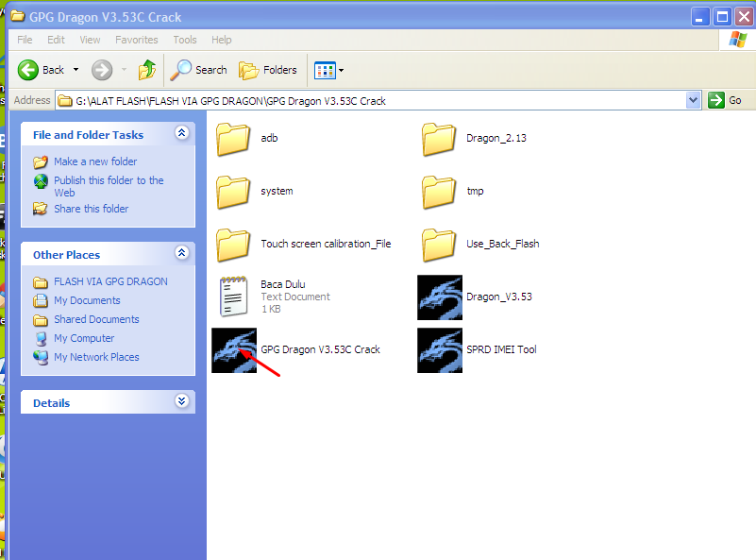
Task: Click the My Computer icon in Other Places
Action: (42, 339)
